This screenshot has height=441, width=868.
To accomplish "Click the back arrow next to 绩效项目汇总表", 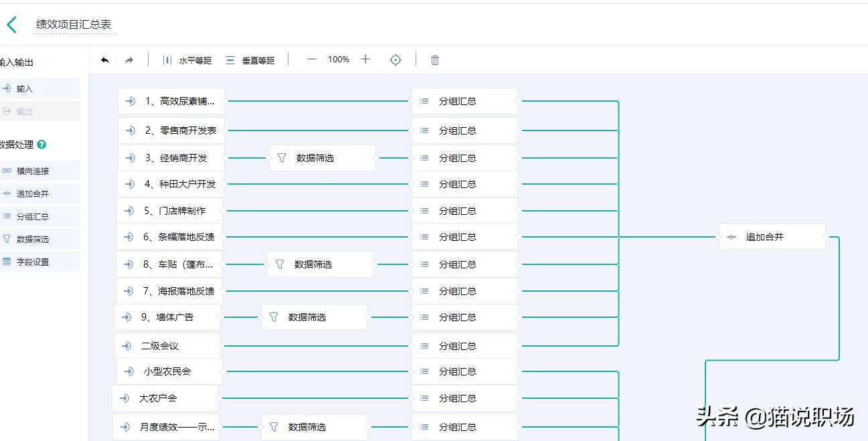I will [11, 24].
